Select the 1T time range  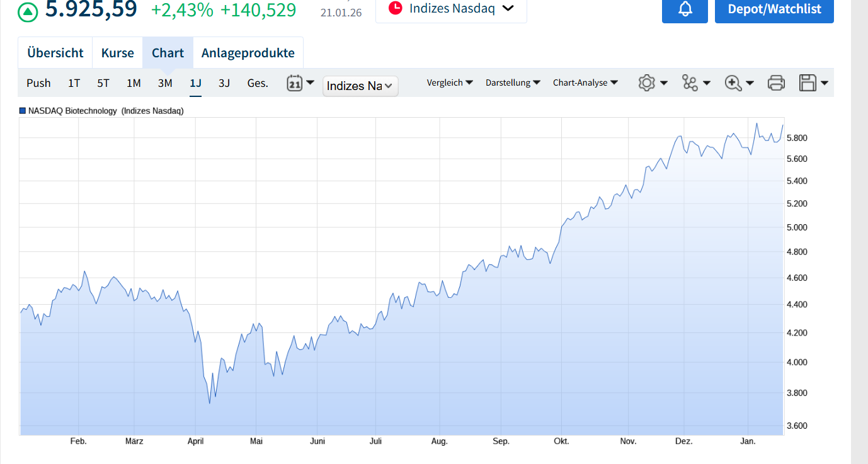coord(74,83)
